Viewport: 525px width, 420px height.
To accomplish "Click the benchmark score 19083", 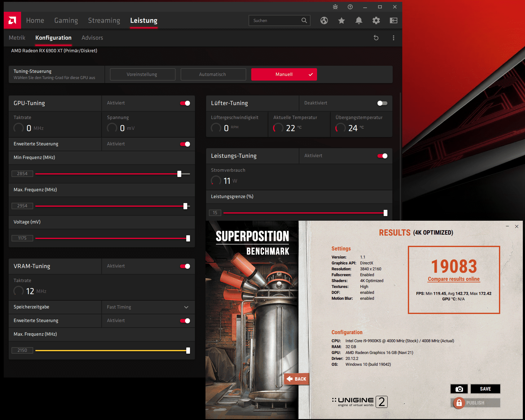I will (x=454, y=266).
